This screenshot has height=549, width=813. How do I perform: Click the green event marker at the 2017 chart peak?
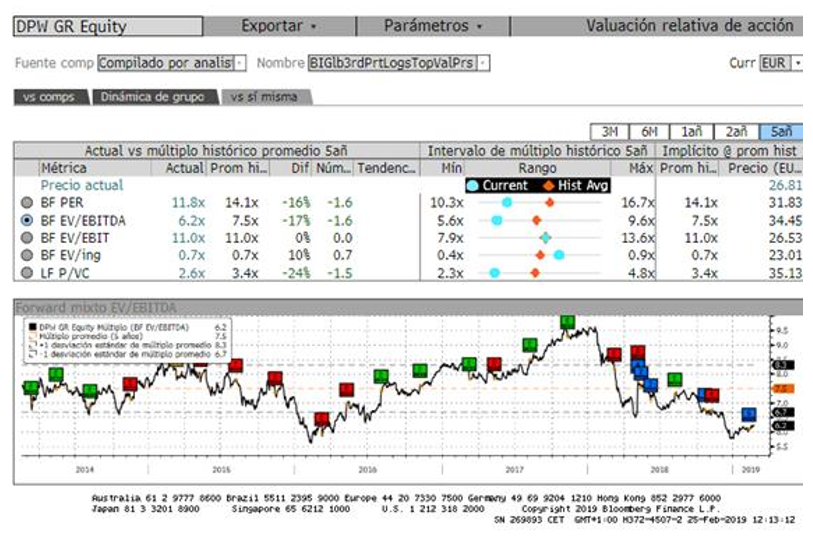(568, 322)
